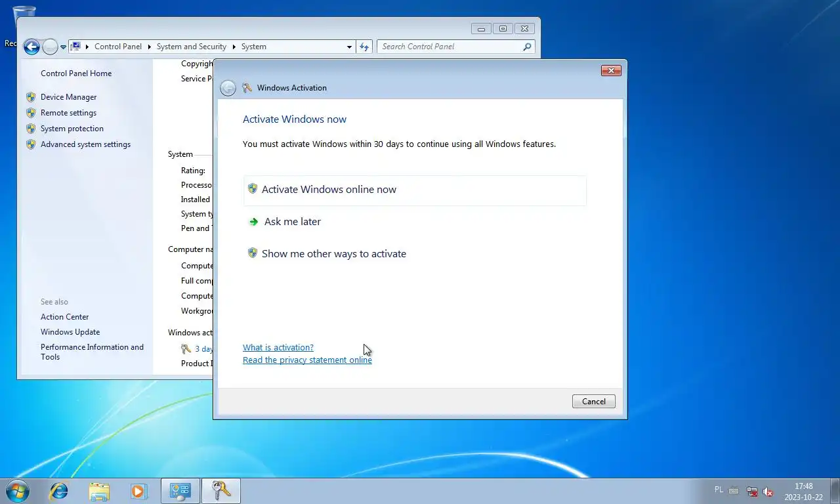Click shield icon next to Remote settings

(x=31, y=113)
